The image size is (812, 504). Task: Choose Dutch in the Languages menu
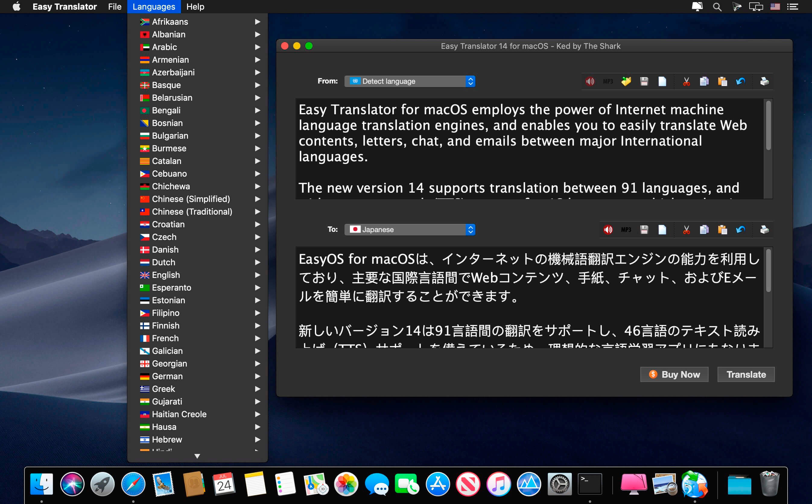tap(197, 262)
